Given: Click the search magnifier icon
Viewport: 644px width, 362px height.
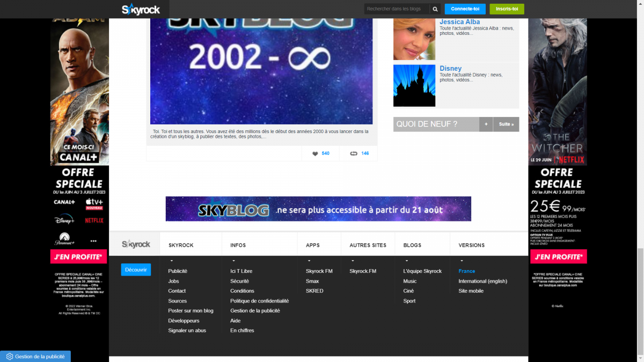Looking at the screenshot, I should tap(435, 9).
